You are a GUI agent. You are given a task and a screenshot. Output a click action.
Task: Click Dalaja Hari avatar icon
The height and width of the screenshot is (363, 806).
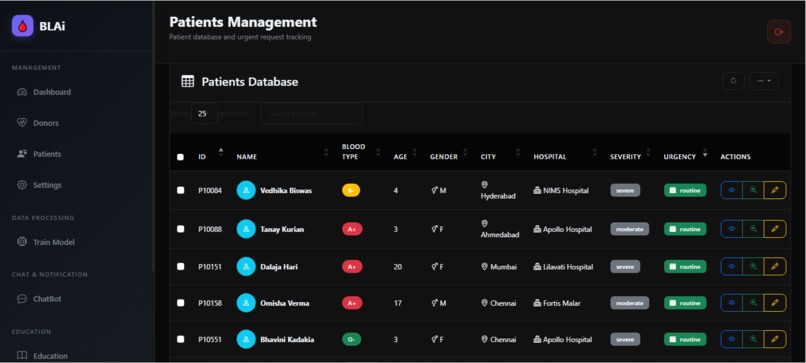pyautogui.click(x=246, y=266)
